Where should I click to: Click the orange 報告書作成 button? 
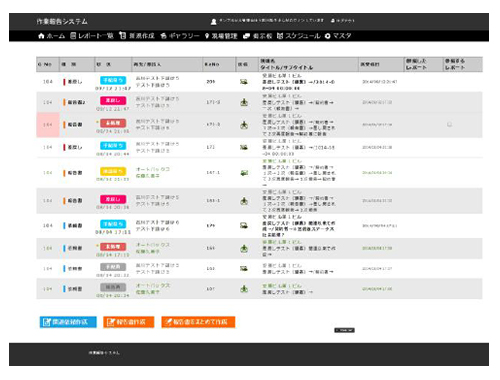pyautogui.click(x=129, y=322)
